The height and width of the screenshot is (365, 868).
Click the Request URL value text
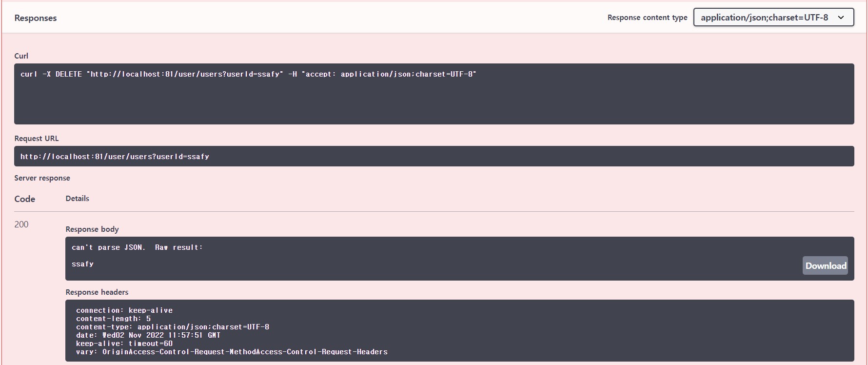point(115,157)
